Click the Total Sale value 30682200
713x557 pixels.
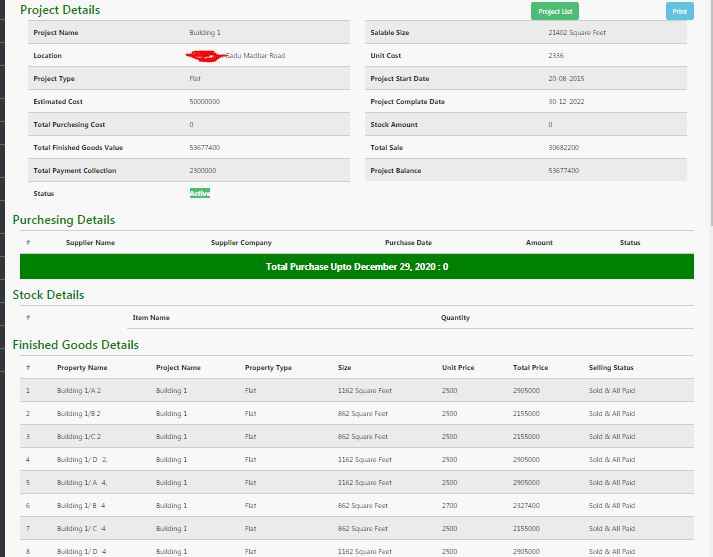[563, 148]
